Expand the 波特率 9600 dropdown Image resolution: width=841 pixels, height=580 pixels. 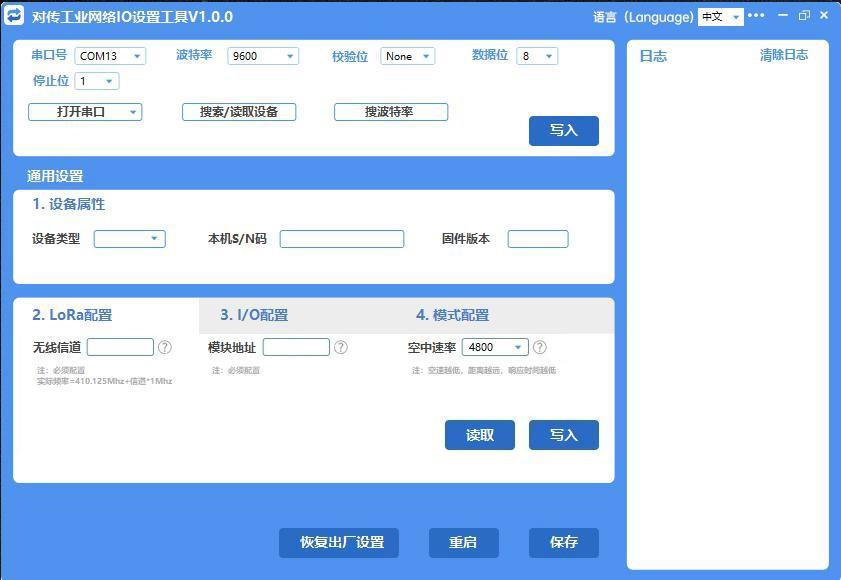[263, 56]
